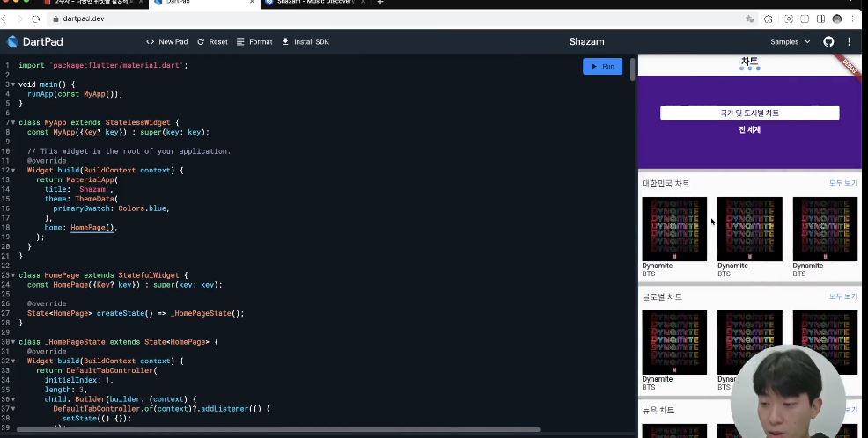Click the padlock site info icon
The width and height of the screenshot is (868, 438).
[x=55, y=18]
